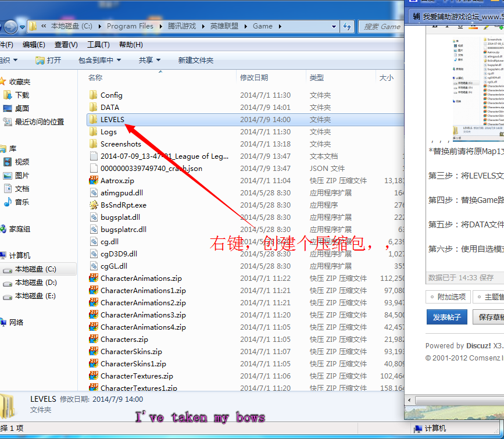The width and height of the screenshot is (504, 439).
Task: Sort files by the 名称 column header
Action: 95,77
